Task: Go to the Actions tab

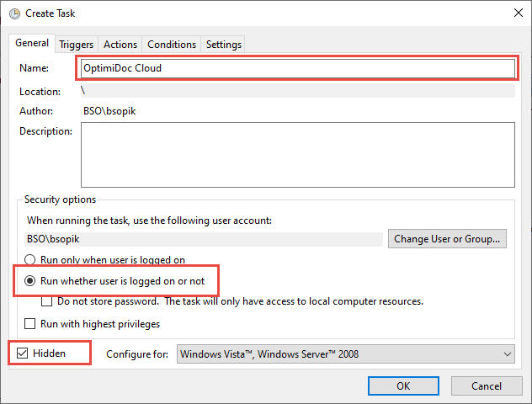Action: point(120,45)
